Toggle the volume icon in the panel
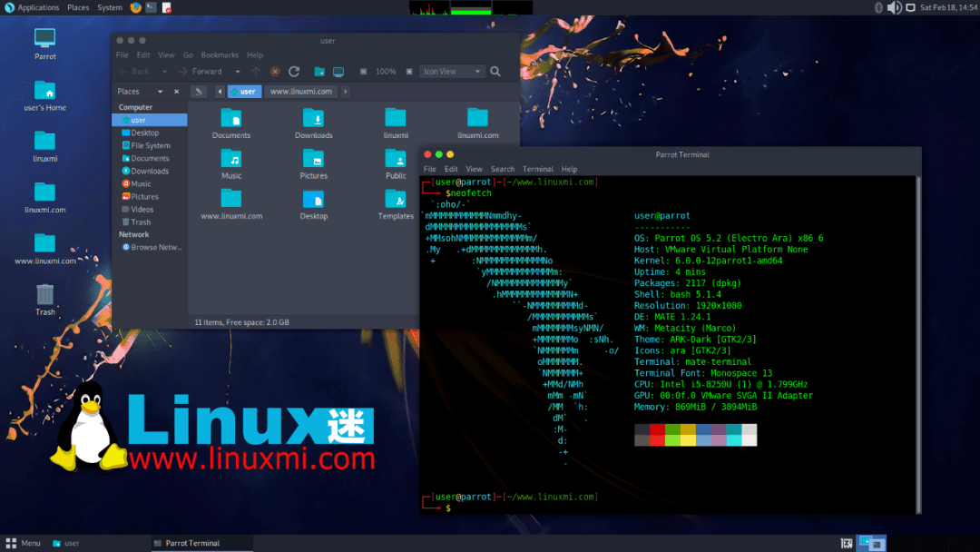Viewport: 980px width, 552px height. click(894, 7)
